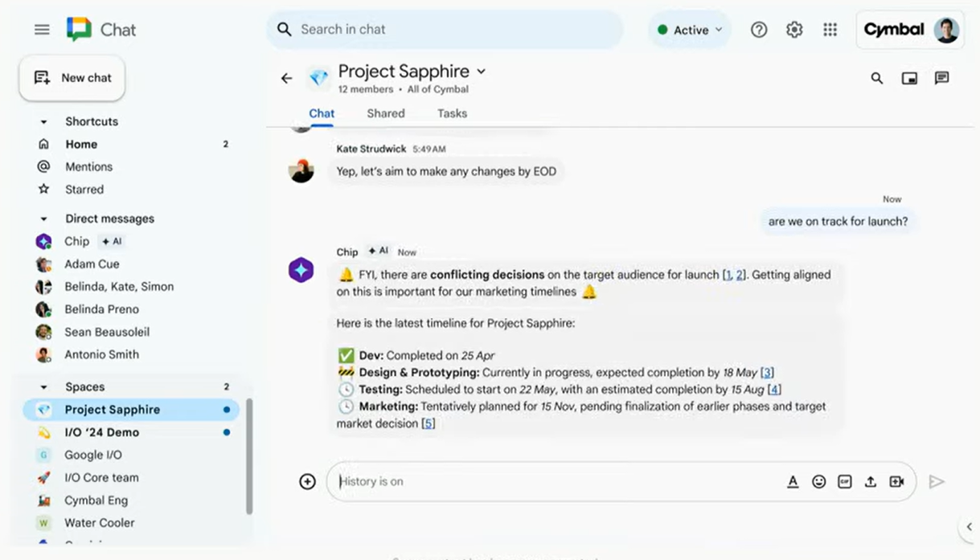The image size is (980, 560).
Task: Click the emoji picker icon
Action: [x=818, y=482]
